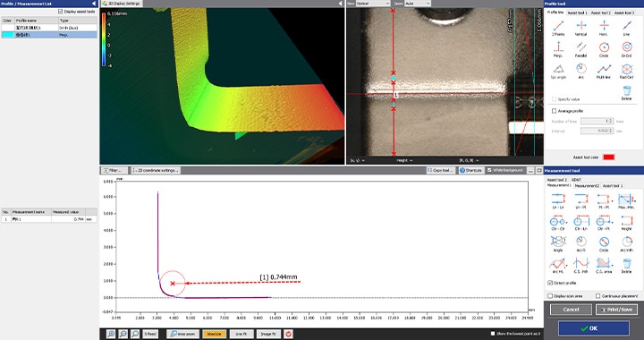Select the Line profile tool
The height and width of the screenshot is (340, 644).
pyautogui.click(x=626, y=28)
